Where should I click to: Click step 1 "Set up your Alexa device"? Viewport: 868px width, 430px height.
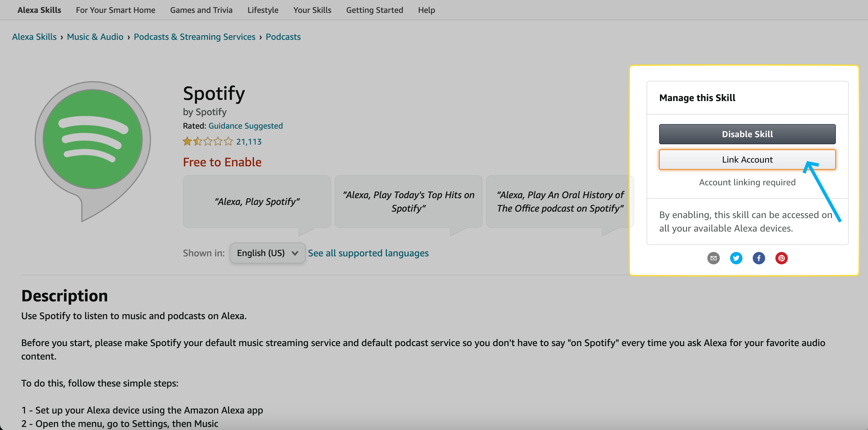pyautogui.click(x=142, y=410)
